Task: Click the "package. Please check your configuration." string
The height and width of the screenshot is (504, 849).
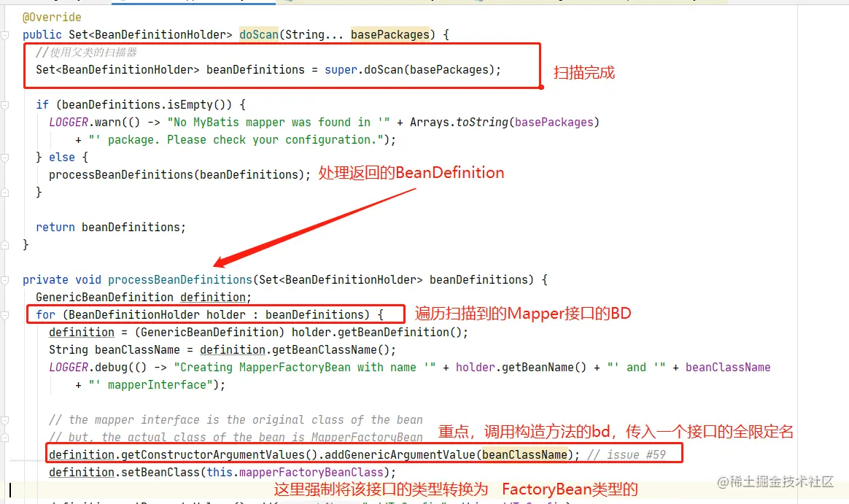Action: click(x=236, y=139)
